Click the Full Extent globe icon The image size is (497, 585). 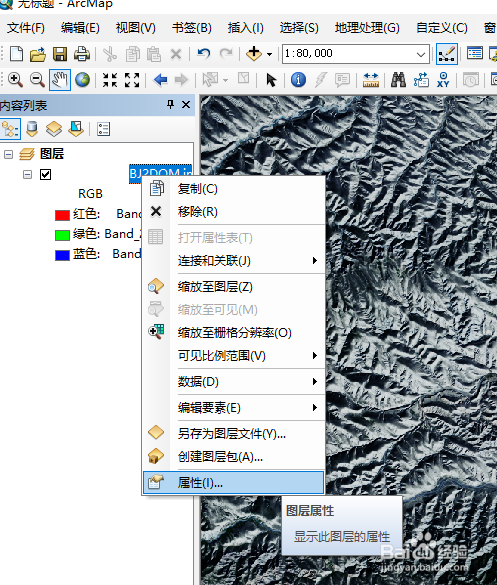click(x=82, y=80)
